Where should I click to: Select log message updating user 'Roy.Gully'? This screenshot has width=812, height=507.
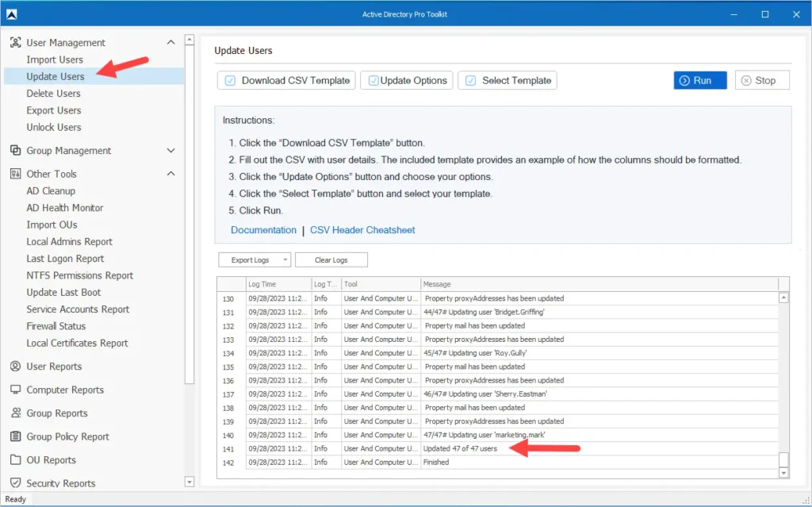476,353
